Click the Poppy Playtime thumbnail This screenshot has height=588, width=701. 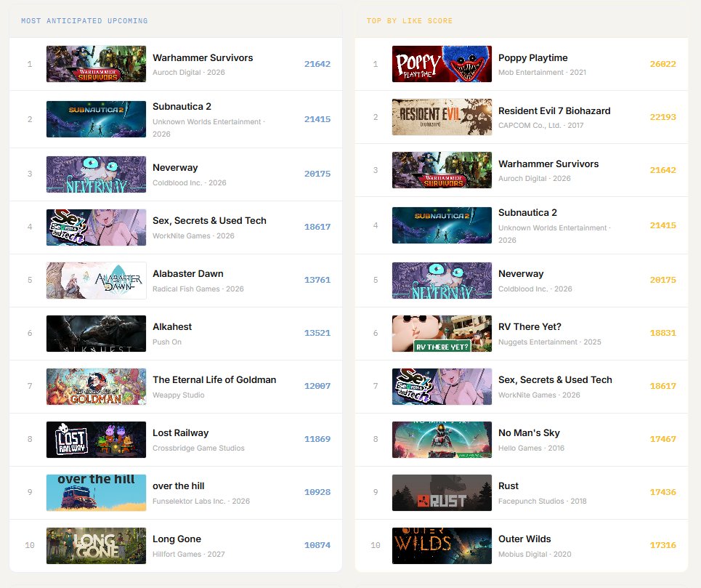442,64
